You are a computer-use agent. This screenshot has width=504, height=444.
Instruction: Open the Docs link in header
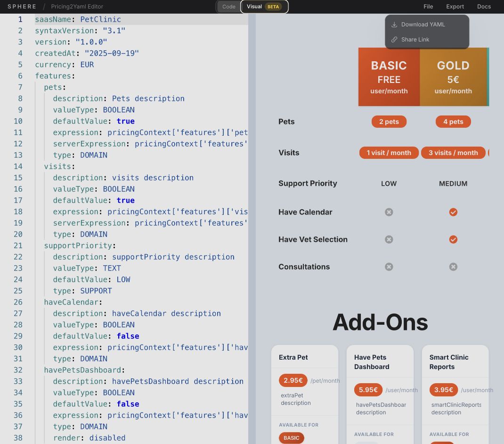click(484, 7)
